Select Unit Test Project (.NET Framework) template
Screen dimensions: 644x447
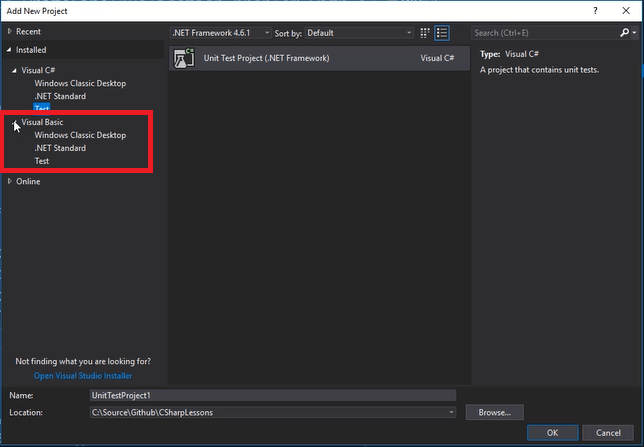(x=319, y=58)
